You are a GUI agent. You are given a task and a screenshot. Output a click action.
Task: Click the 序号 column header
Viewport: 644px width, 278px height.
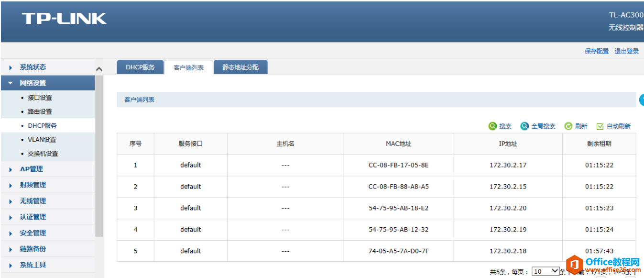135,144
